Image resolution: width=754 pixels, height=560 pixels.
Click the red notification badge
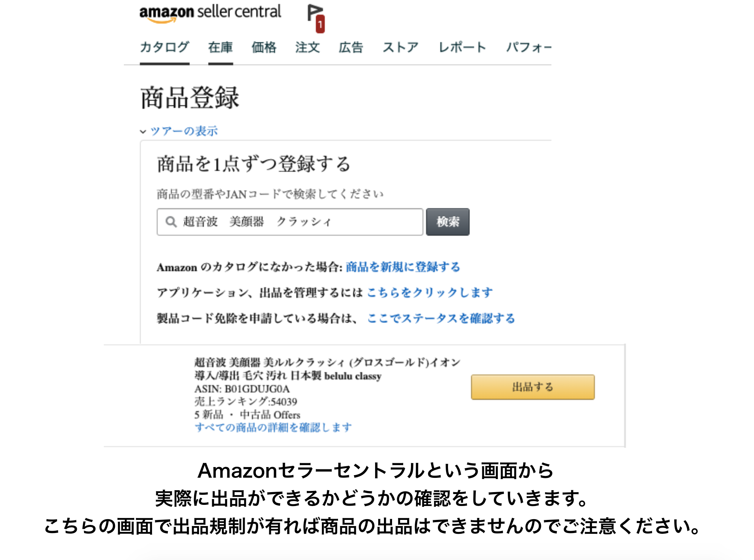[x=320, y=24]
